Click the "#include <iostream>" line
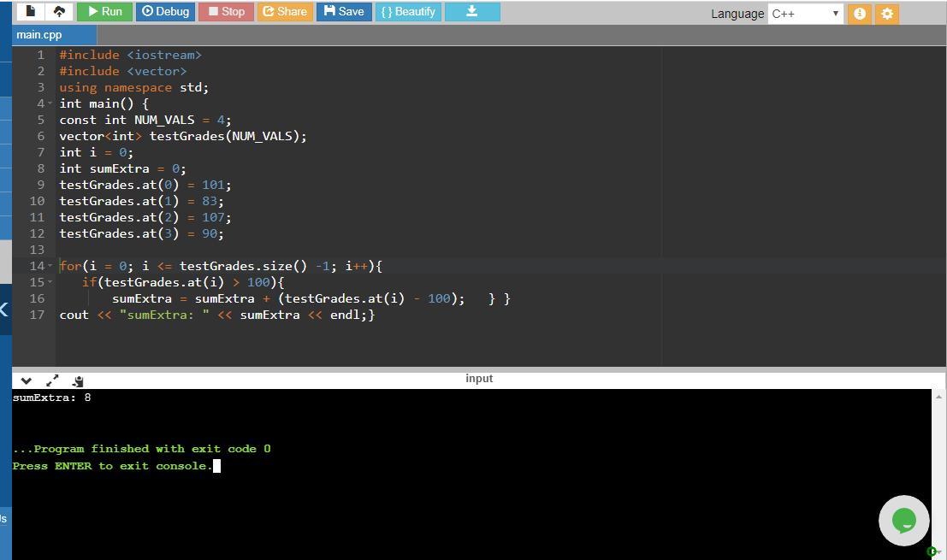The image size is (947, 560). click(130, 55)
